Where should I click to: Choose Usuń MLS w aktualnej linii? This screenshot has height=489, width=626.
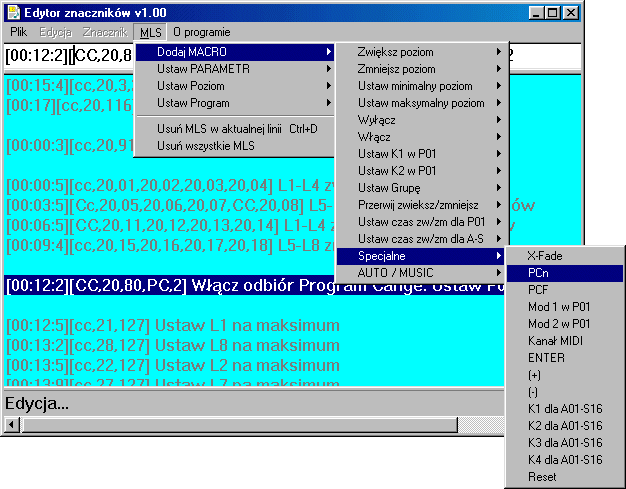235,128
